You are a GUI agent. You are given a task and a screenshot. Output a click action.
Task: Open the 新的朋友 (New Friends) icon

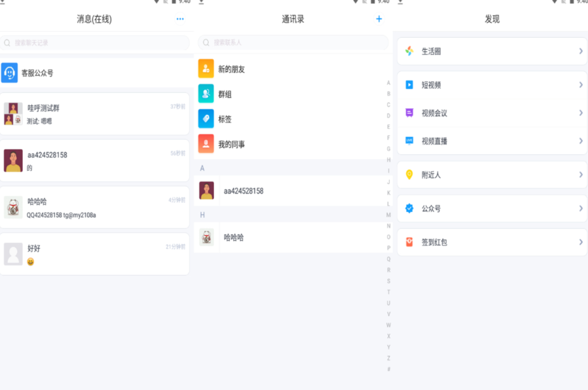click(x=205, y=69)
